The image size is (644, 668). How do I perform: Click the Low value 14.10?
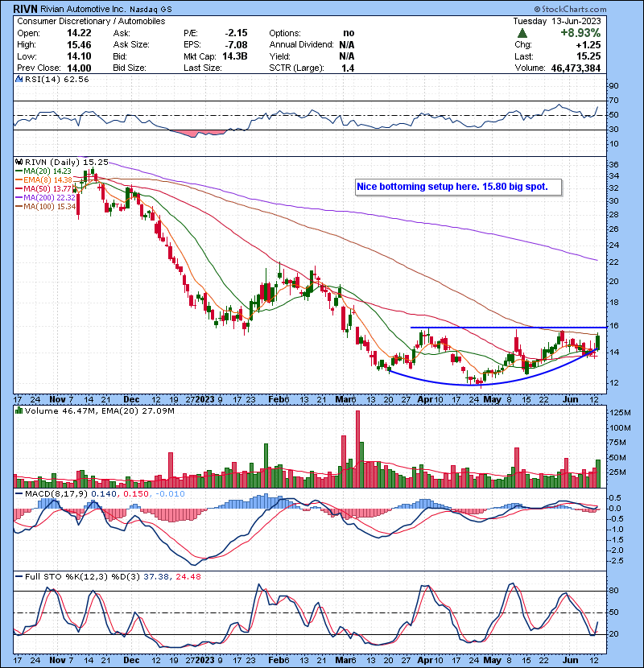click(79, 56)
